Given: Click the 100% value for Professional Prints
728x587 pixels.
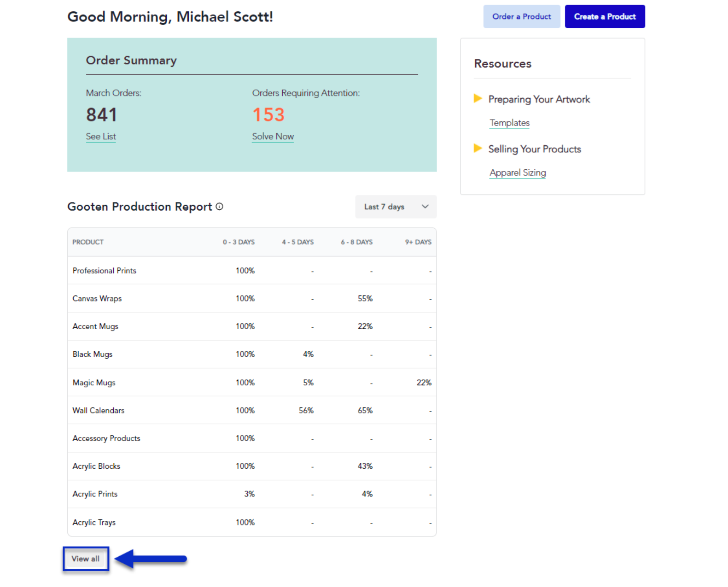Looking at the screenshot, I should pyautogui.click(x=245, y=271).
